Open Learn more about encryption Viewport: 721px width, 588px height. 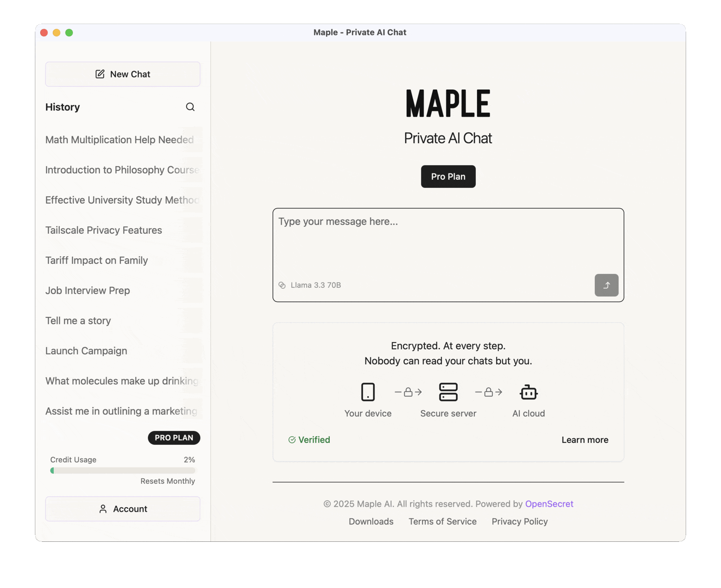[x=585, y=440]
